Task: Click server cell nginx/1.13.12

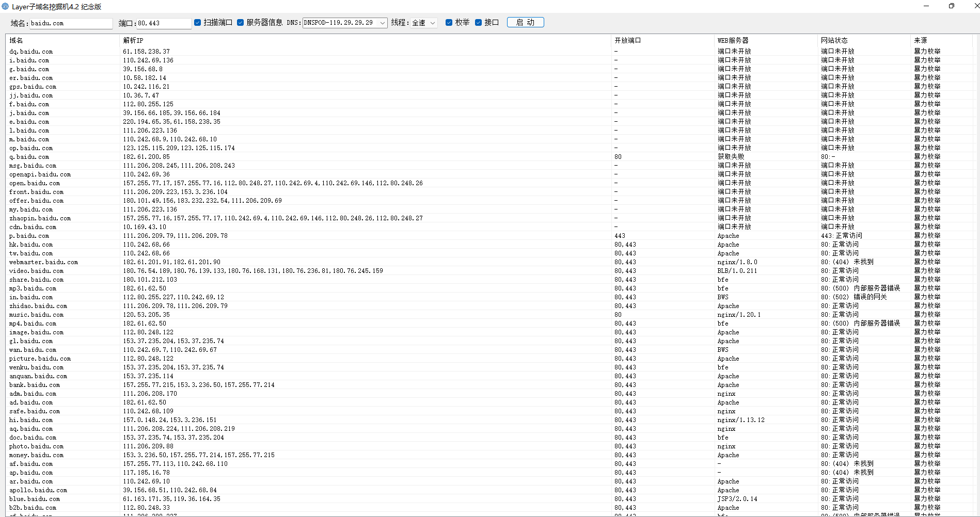Action: tap(740, 420)
